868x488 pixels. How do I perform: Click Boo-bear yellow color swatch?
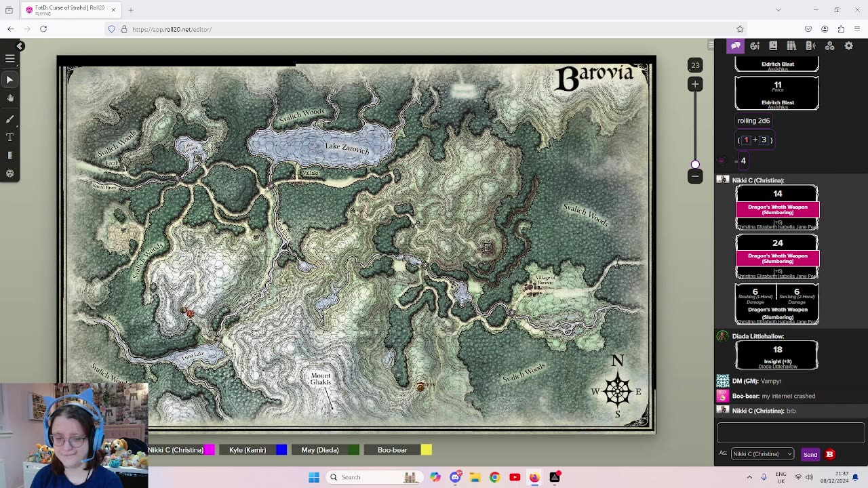click(x=426, y=450)
